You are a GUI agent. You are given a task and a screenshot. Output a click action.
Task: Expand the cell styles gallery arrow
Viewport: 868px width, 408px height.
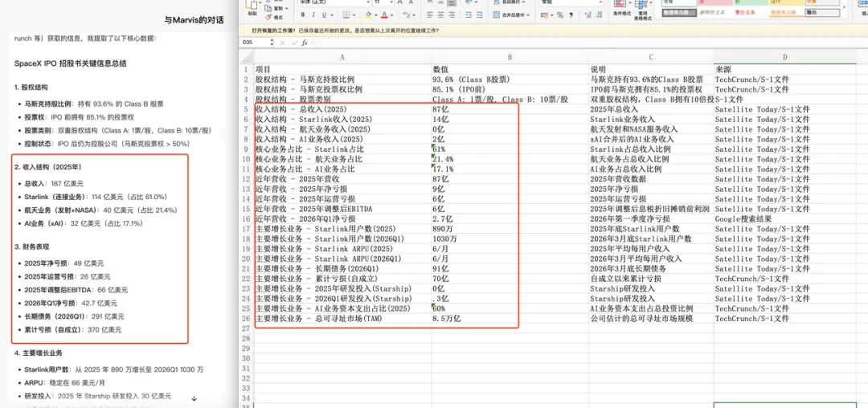pyautogui.click(x=844, y=6)
